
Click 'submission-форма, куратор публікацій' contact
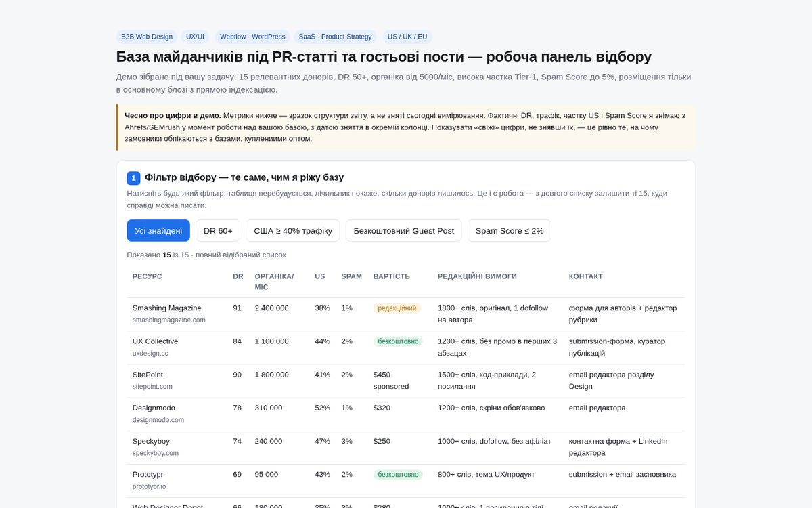coord(617,347)
